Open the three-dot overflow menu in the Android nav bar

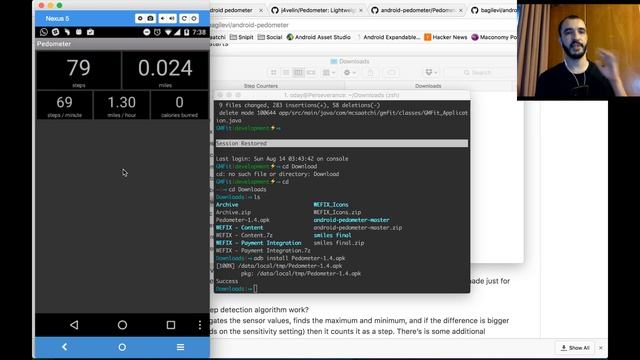(200, 325)
